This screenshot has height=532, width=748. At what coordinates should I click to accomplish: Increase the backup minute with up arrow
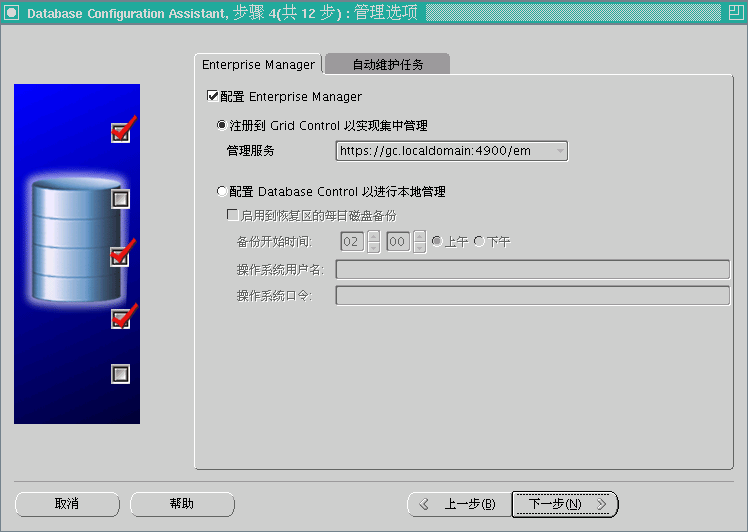[x=420, y=236]
